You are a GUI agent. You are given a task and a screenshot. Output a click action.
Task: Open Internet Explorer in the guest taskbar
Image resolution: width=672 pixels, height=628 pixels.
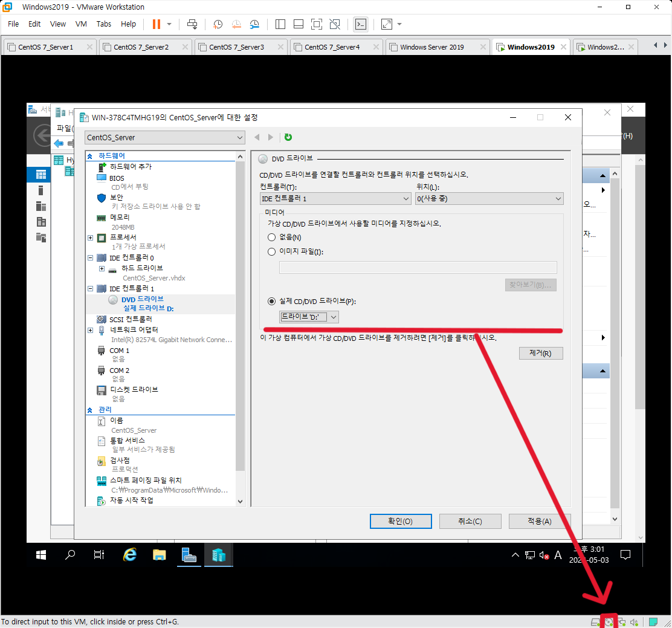[x=130, y=555]
